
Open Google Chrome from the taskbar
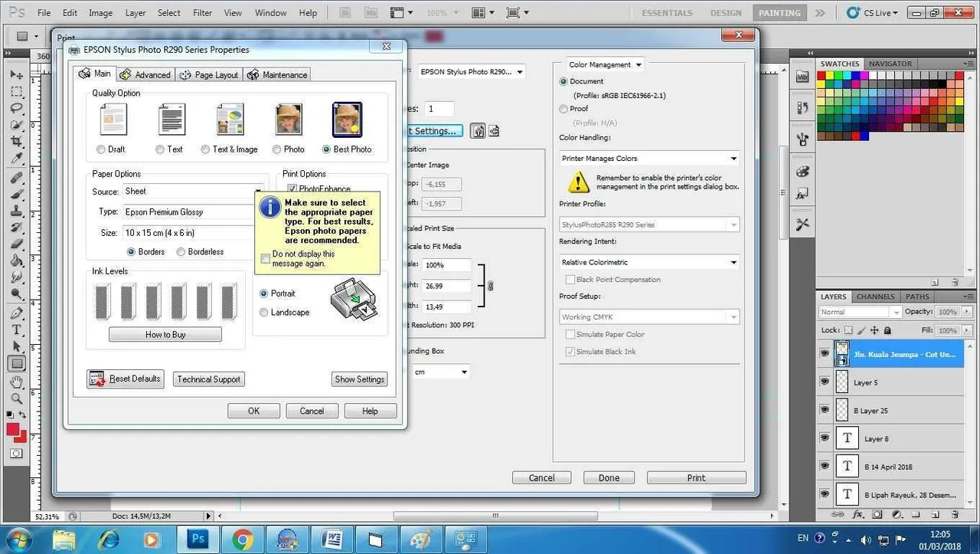click(243, 539)
